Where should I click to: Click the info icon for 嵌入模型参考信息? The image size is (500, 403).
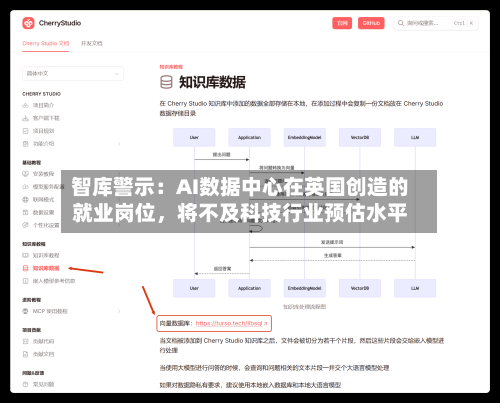click(x=25, y=281)
